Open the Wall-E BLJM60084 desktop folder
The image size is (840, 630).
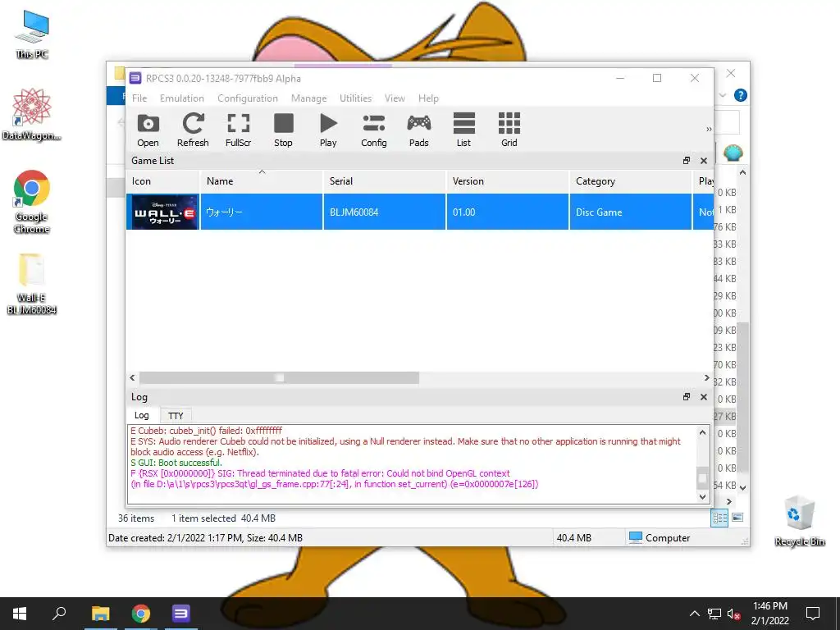point(32,284)
